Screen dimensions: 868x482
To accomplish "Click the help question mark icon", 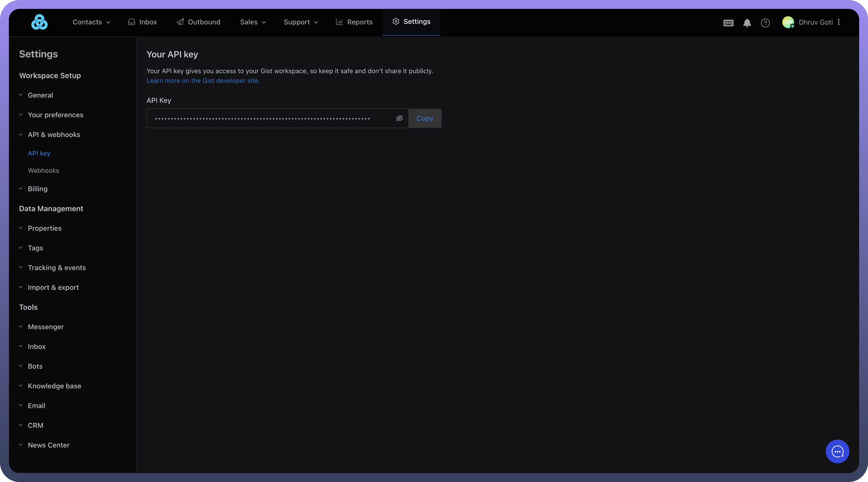I will [x=765, y=23].
